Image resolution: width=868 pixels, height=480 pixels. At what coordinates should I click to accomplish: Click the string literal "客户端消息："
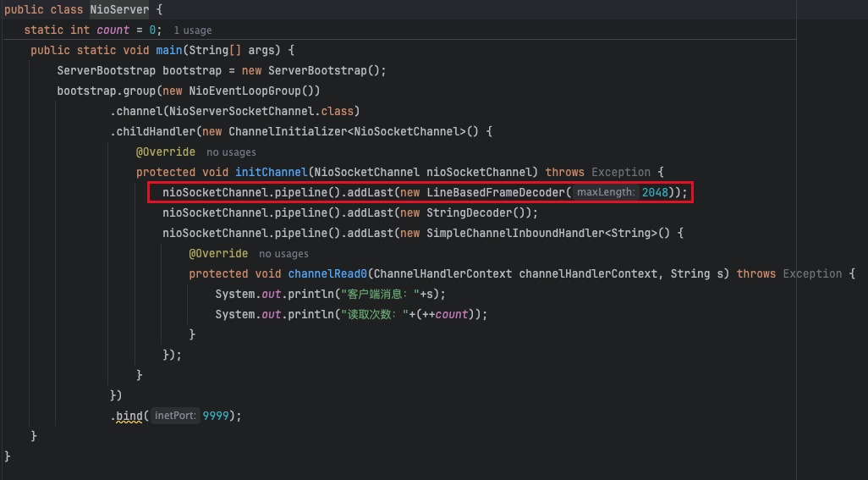381,294
